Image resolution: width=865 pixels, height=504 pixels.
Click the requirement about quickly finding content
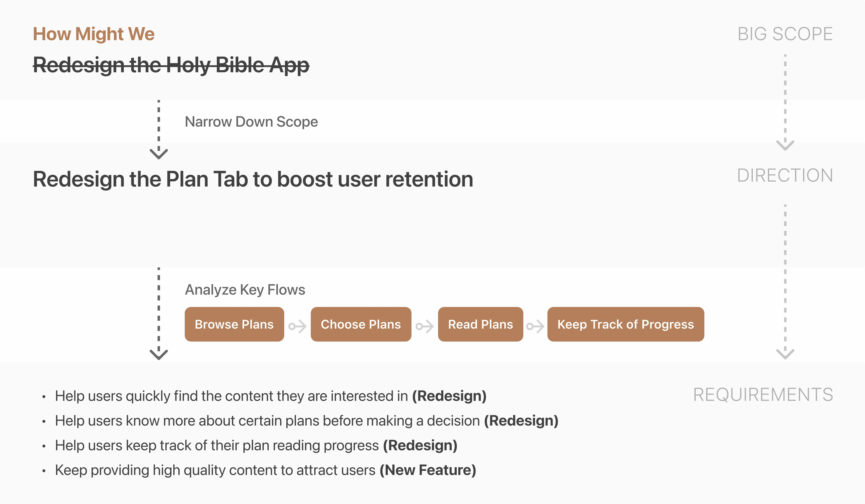(x=270, y=396)
